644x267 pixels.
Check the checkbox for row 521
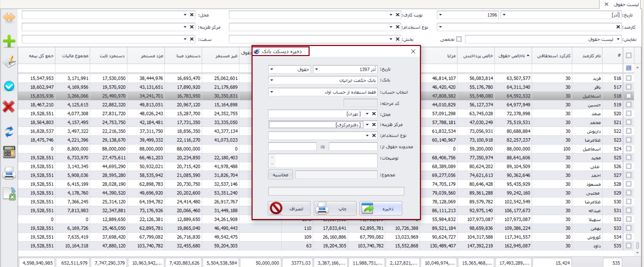(x=629, y=122)
